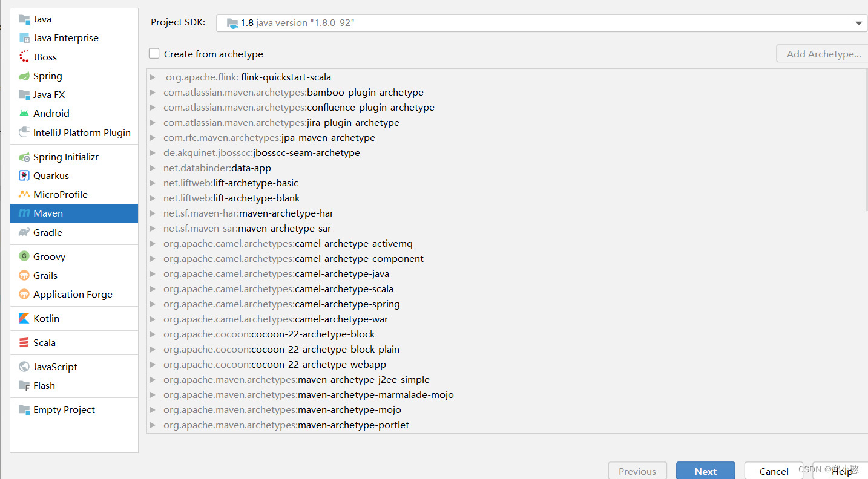This screenshot has height=479, width=868.
Task: Select maven-archetype-marmalade-mojo row
Action: tap(506, 394)
